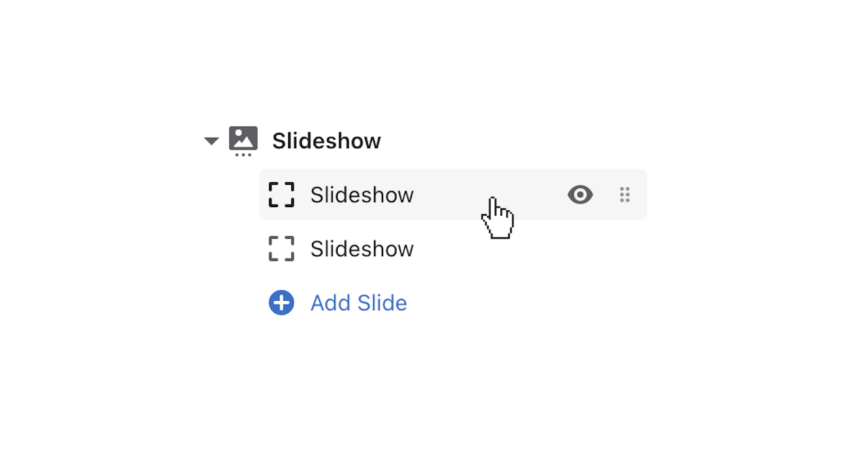Click the disclosure triangle next to Slideshow
Screen dimensions: 868x459
[x=211, y=141]
